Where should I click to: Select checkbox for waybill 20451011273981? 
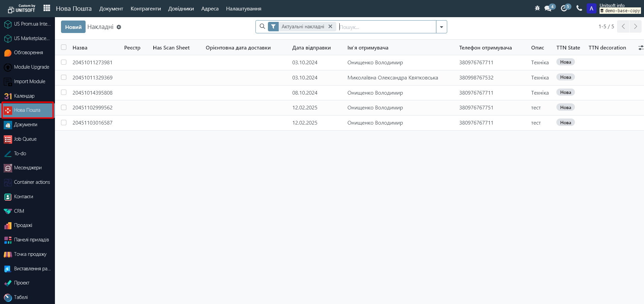[64, 62]
